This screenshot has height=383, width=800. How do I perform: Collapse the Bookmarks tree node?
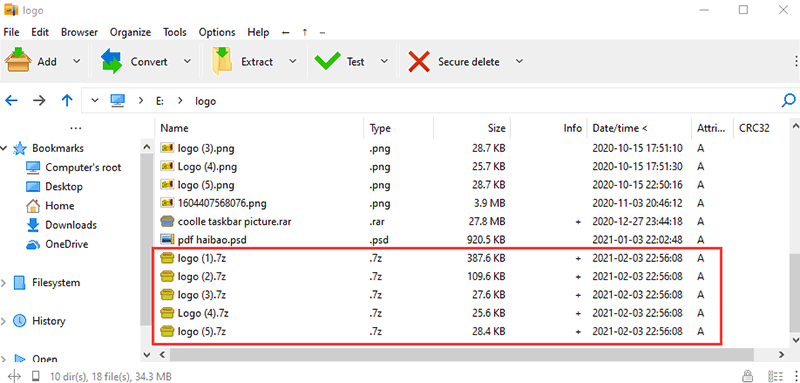[x=4, y=148]
